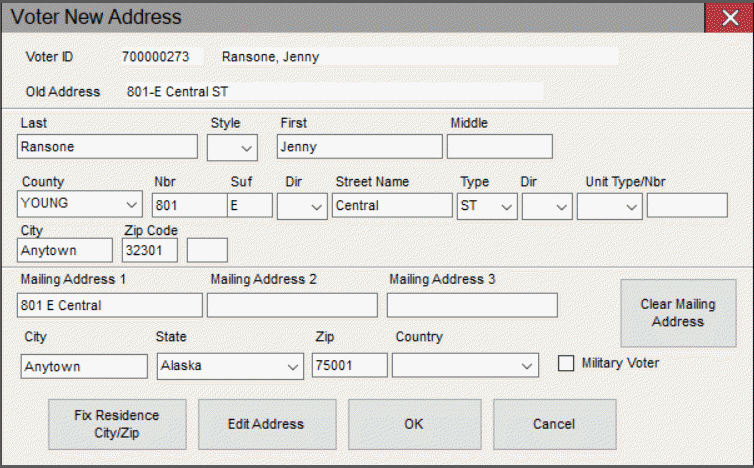The image size is (754, 468).
Task: Click the mailing City field beside State
Action: coord(84,367)
